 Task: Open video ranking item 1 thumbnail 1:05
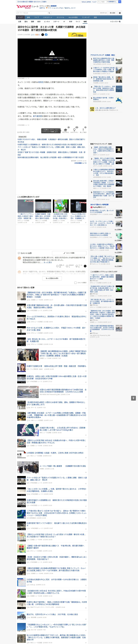click(x=119, y=150)
